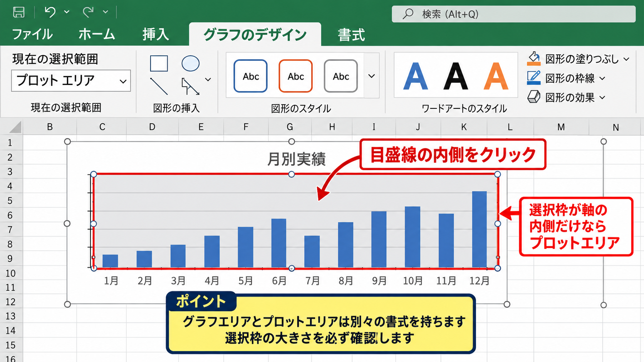Apply the blue A WordArt style
The image size is (644, 362).
point(415,77)
